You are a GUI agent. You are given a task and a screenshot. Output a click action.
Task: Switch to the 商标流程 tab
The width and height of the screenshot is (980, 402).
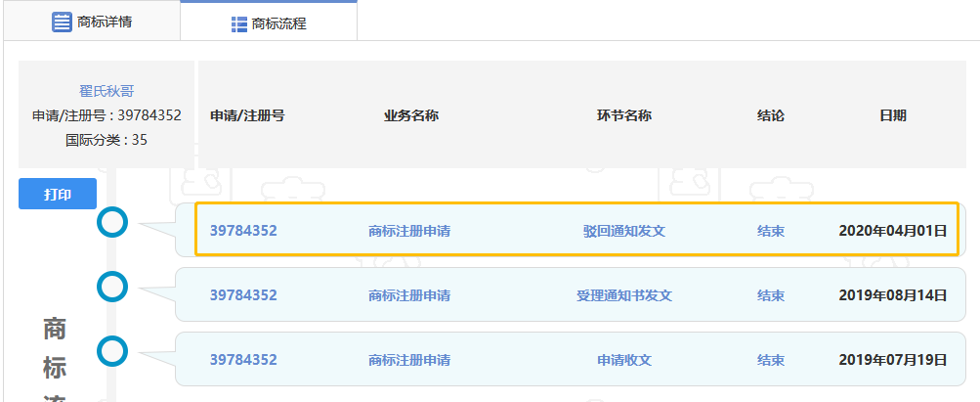coord(269,22)
